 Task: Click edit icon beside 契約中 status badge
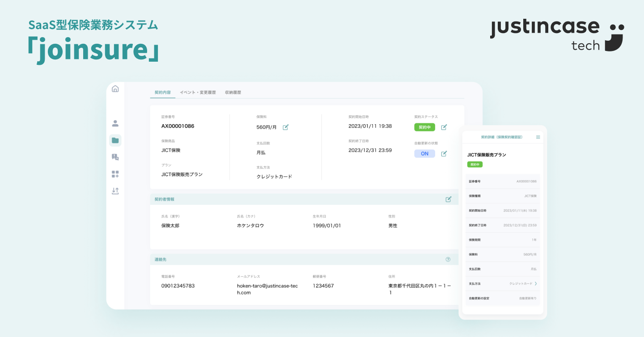(444, 127)
